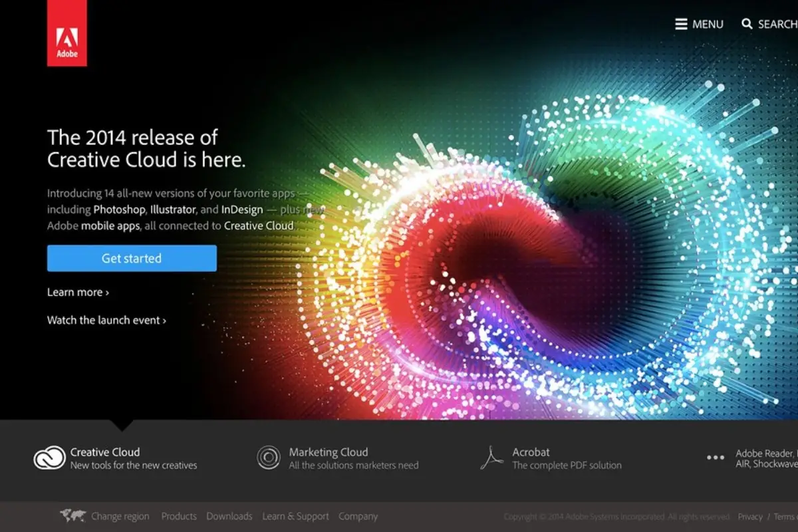Click the Creative Cloud logo icon
798x532 pixels.
click(x=48, y=458)
